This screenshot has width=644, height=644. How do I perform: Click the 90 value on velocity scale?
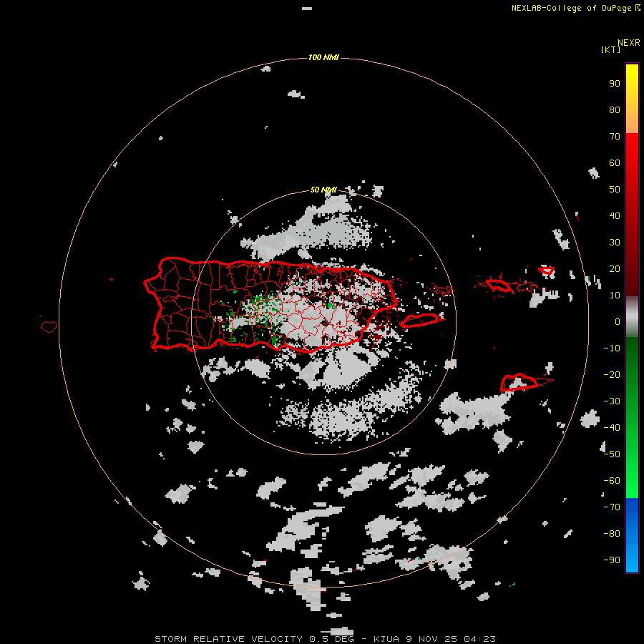615,84
